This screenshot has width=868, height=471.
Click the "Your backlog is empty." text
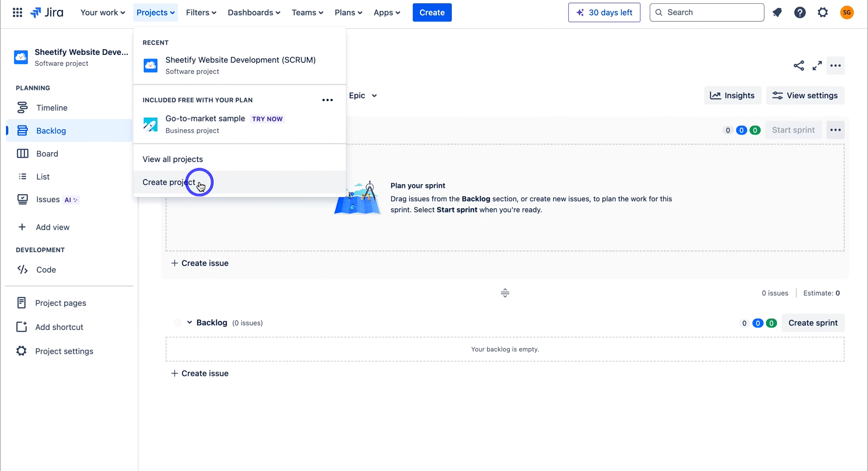[x=505, y=349]
